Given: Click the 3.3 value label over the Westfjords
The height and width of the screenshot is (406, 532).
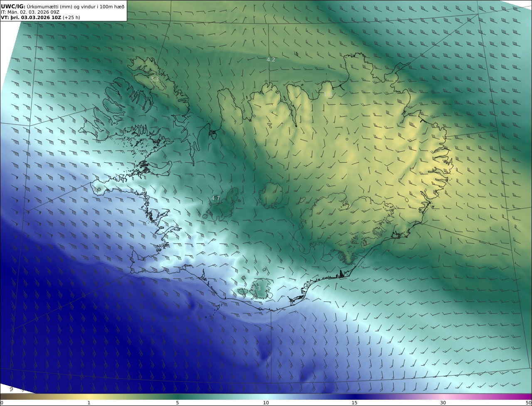Looking at the screenshot, I should [155, 79].
